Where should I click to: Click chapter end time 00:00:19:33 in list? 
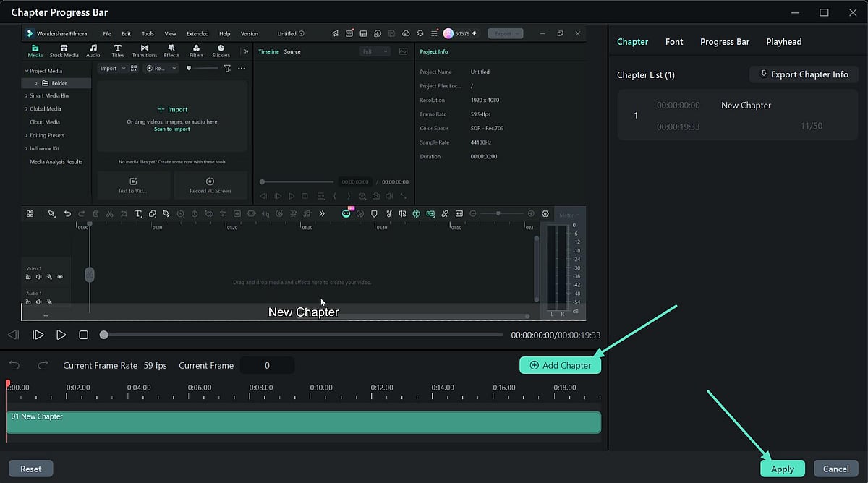pyautogui.click(x=678, y=127)
